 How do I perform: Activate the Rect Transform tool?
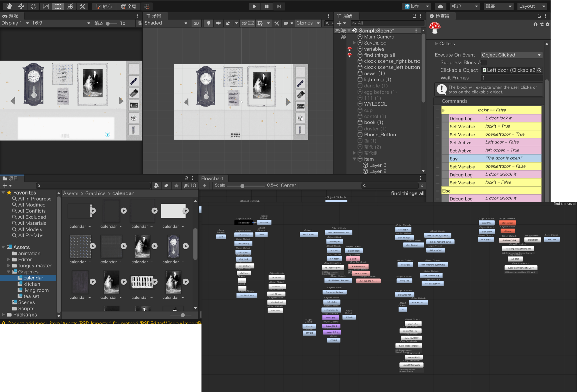pyautogui.click(x=58, y=6)
